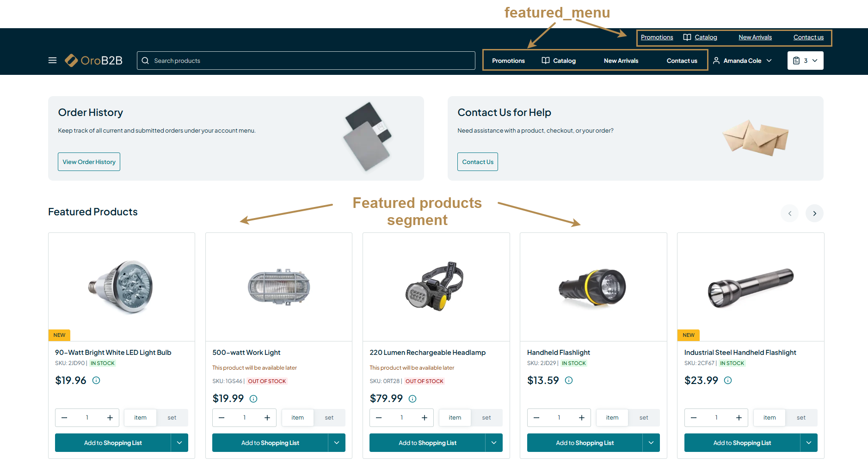Switch unit to set for Industrial Steel Flashlight
This screenshot has height=463, width=868.
pos(801,418)
